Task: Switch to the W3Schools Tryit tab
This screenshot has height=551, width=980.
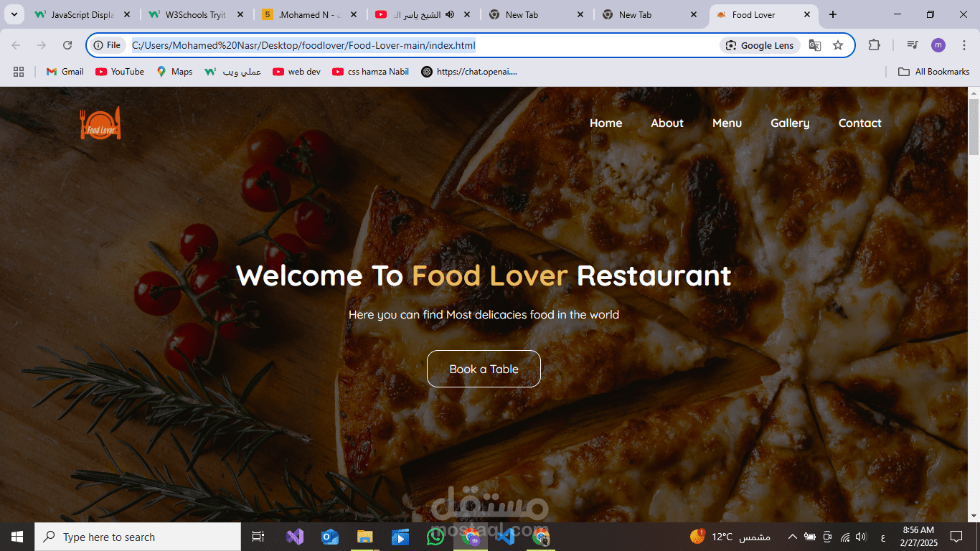Action: [197, 14]
